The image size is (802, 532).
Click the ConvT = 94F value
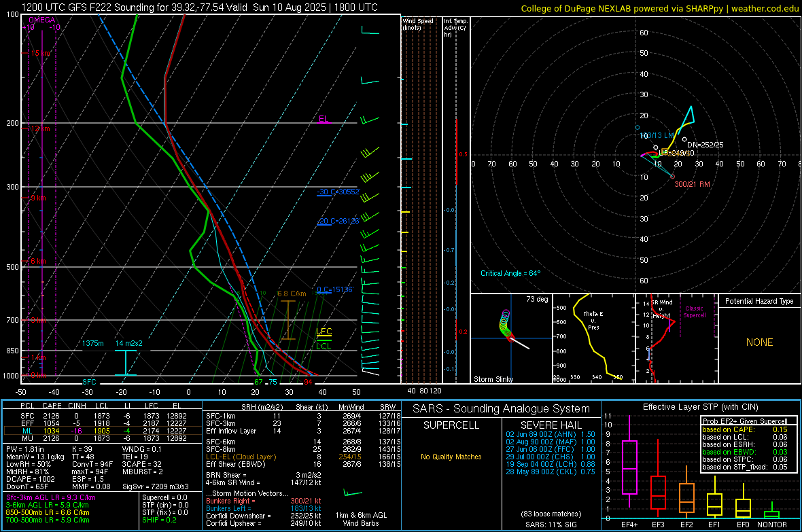[92, 464]
